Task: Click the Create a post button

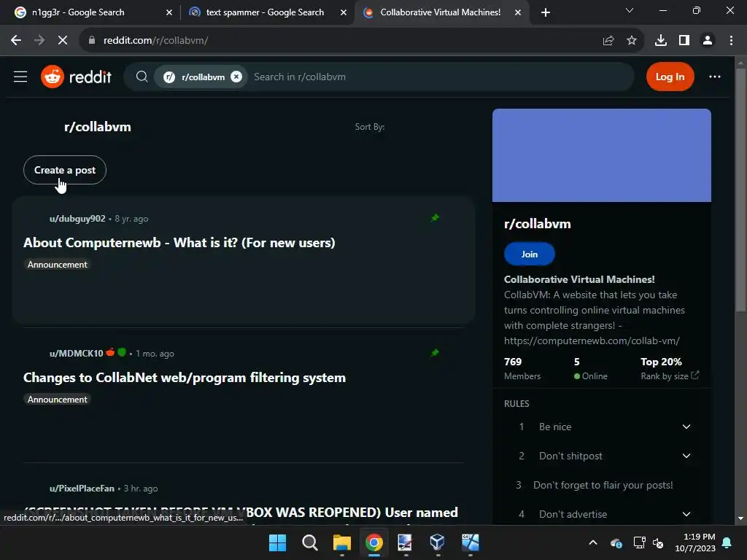Action: tap(65, 170)
